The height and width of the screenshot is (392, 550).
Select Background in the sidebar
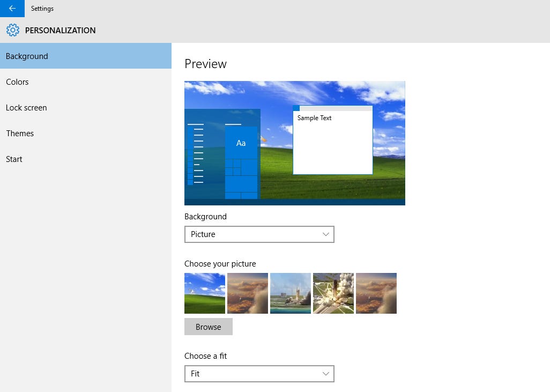pyautogui.click(x=27, y=56)
